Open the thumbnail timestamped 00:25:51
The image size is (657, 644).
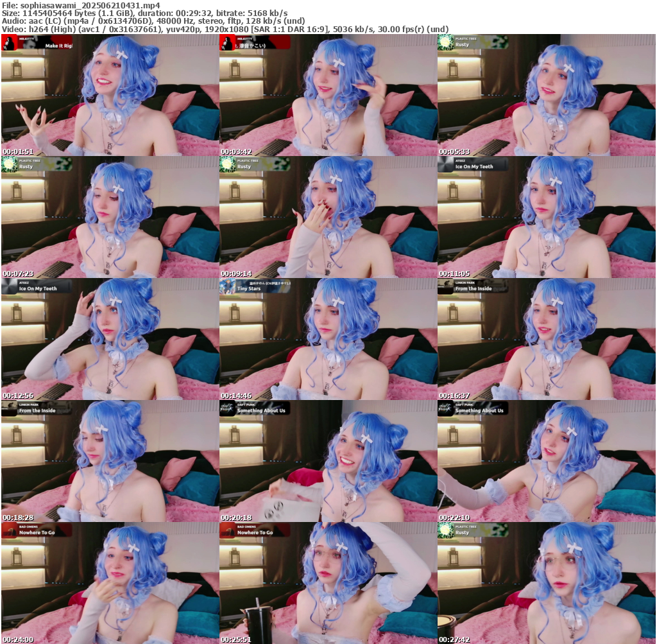coord(328,583)
